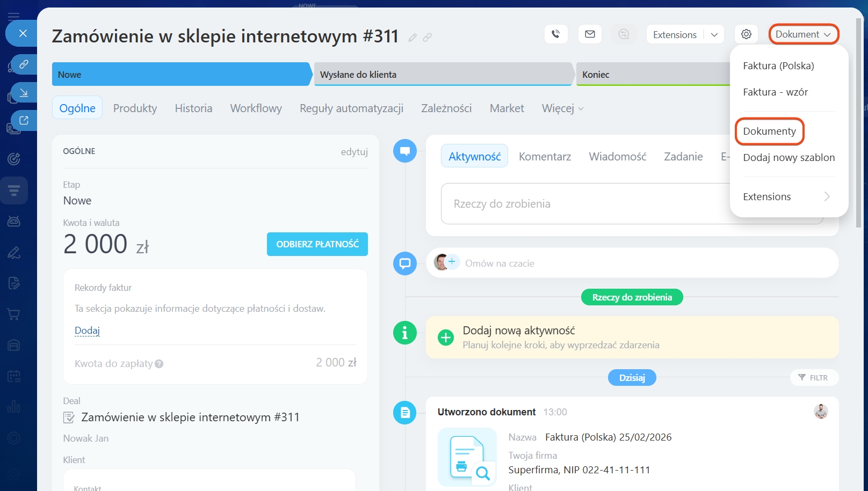Select the Aktywność timeline tab
The width and height of the screenshot is (868, 491).
(474, 156)
